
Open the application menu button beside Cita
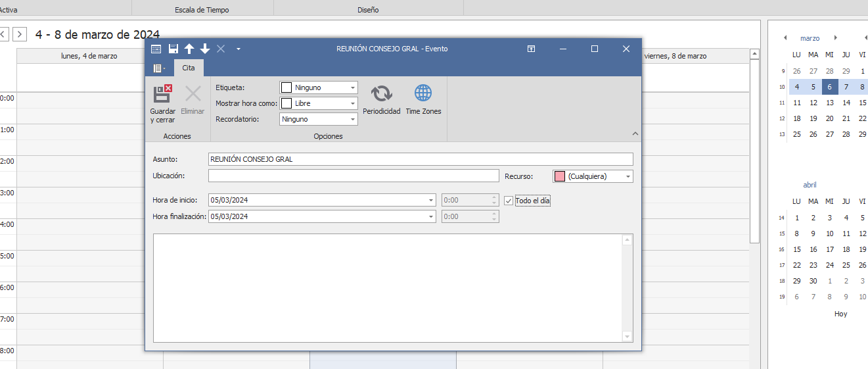coord(159,68)
